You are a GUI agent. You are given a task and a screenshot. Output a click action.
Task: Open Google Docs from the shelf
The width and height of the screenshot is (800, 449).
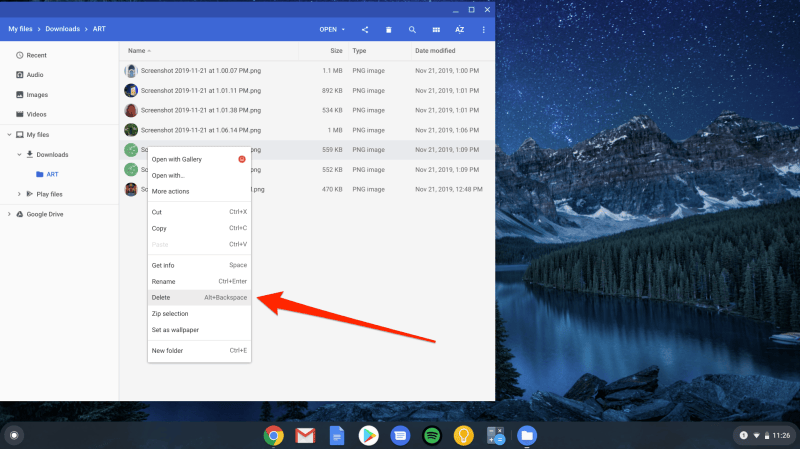point(337,436)
